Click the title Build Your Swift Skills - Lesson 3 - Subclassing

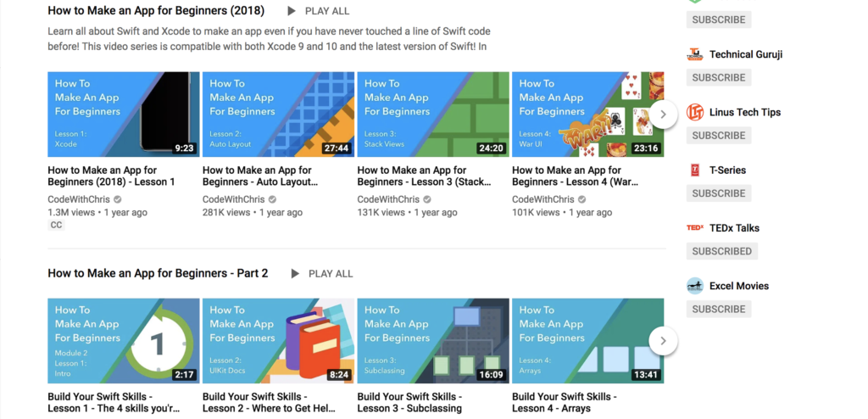point(409,403)
